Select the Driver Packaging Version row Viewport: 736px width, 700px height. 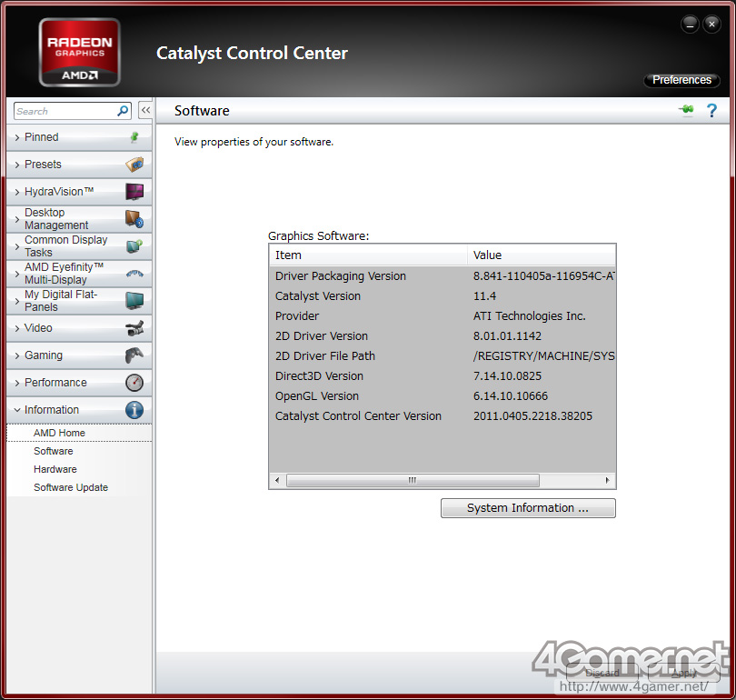click(443, 276)
